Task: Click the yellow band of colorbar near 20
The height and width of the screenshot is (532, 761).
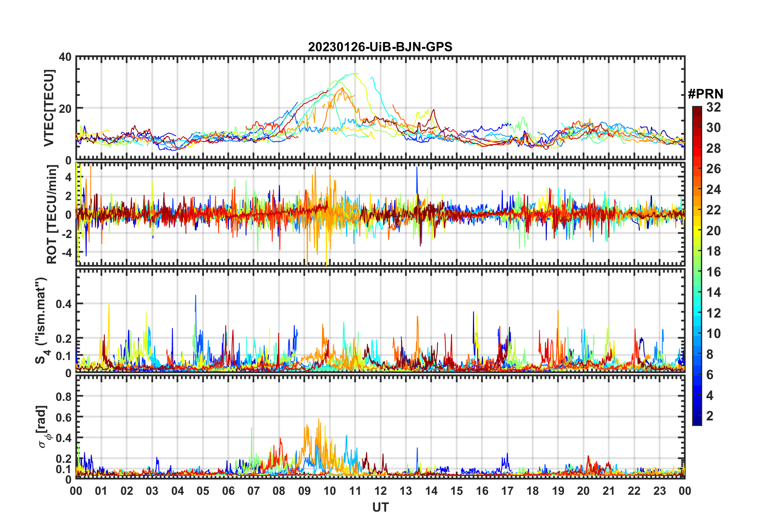Action: point(697,230)
